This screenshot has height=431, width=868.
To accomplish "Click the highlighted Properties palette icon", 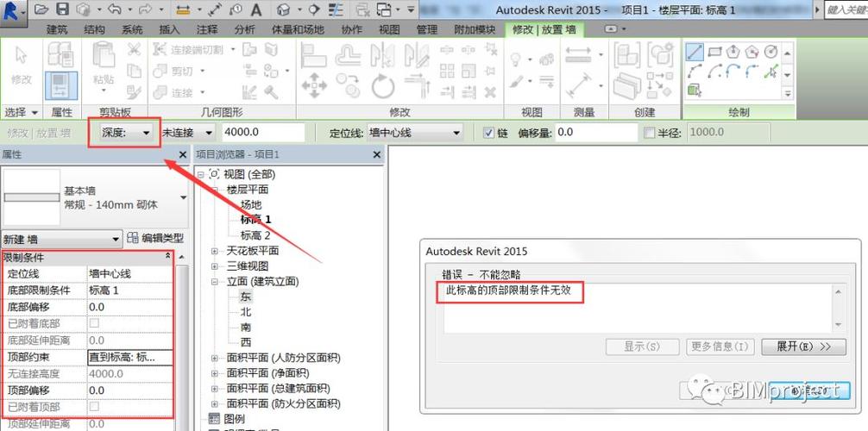I will point(61,85).
